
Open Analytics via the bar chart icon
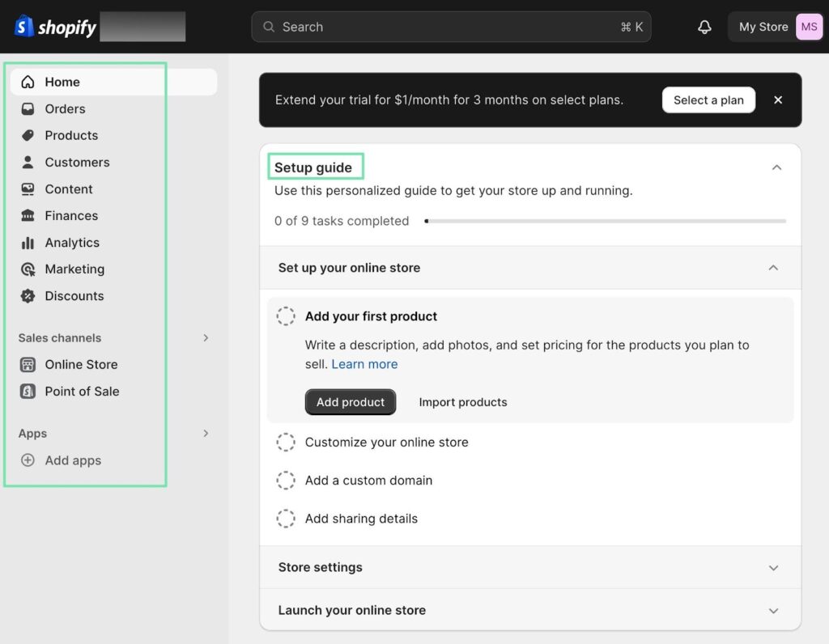[x=28, y=243]
